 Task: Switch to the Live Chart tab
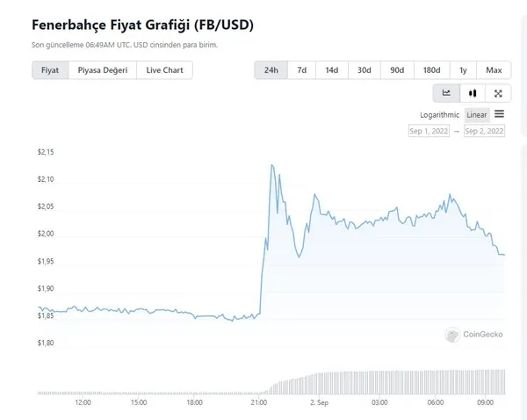[164, 70]
